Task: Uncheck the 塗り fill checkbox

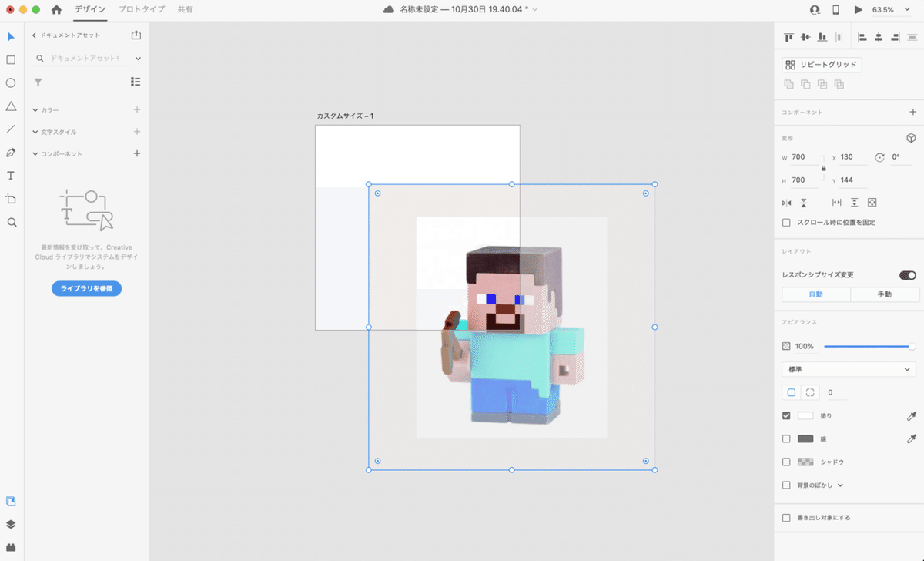Action: pos(786,415)
